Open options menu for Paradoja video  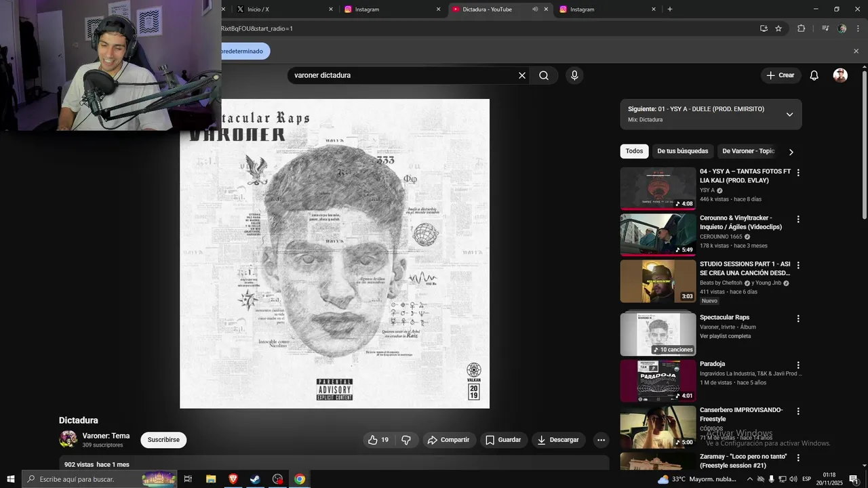pyautogui.click(x=798, y=365)
